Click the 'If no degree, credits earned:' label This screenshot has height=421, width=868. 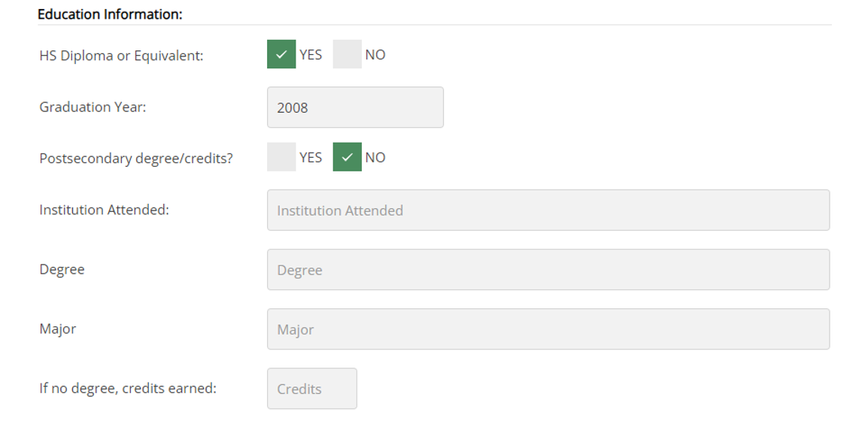coord(128,388)
